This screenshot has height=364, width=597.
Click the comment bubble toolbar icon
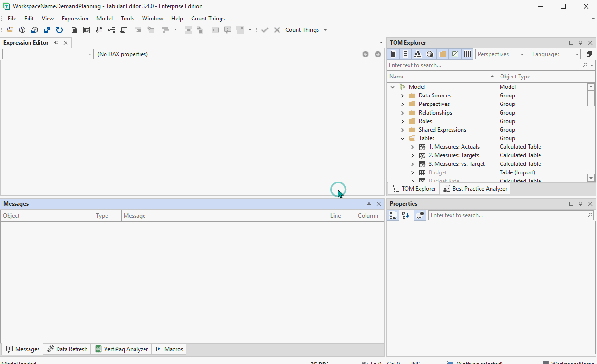click(x=228, y=30)
